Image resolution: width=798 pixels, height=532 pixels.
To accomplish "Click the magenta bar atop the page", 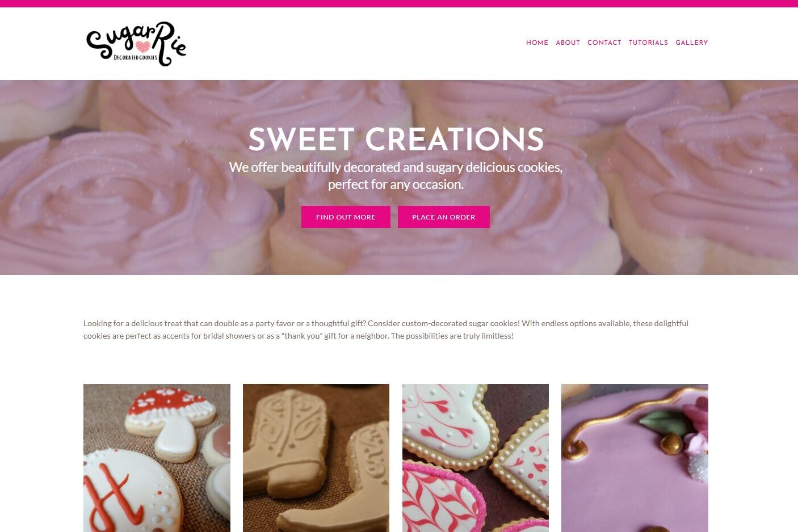I will [x=399, y=3].
